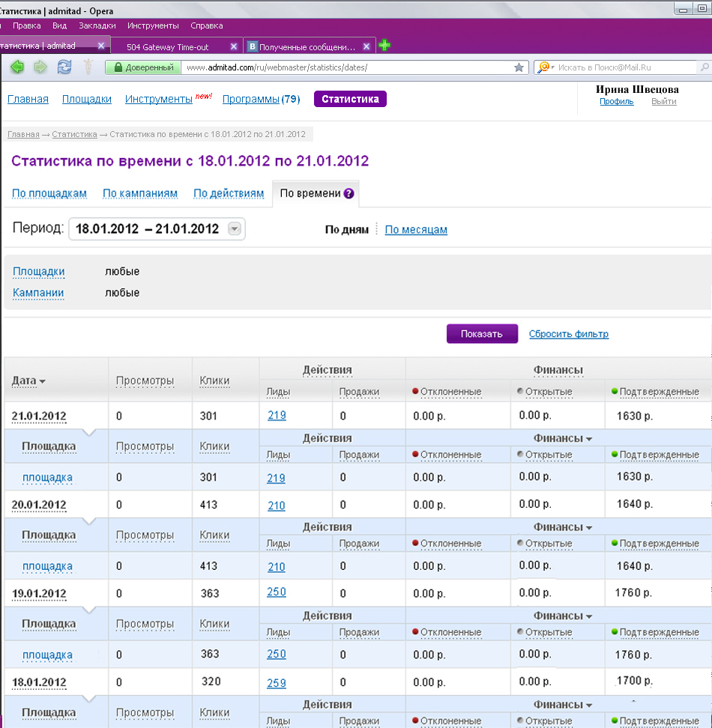The image size is (712, 728).
Task: Open площадка link with 413 clicks
Action: click(47, 566)
